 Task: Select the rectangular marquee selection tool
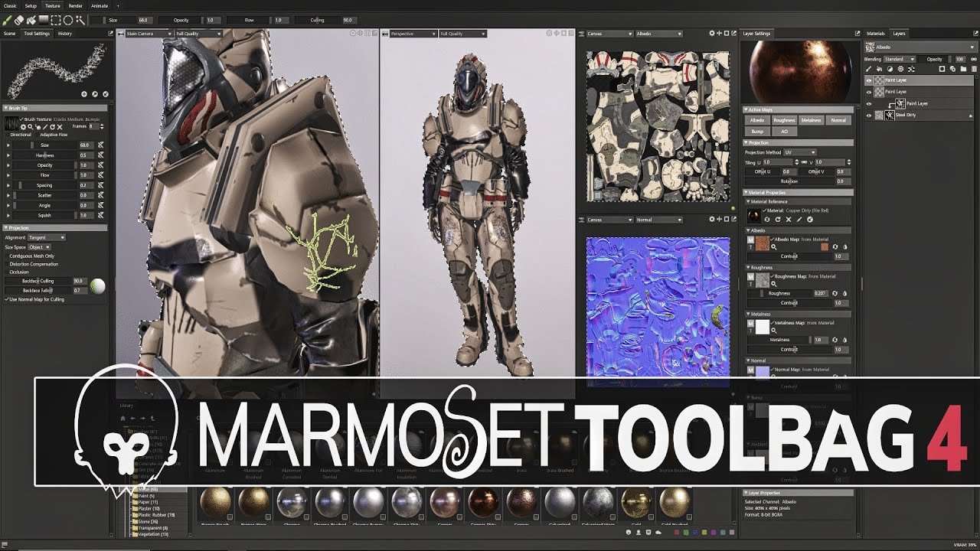(56, 20)
